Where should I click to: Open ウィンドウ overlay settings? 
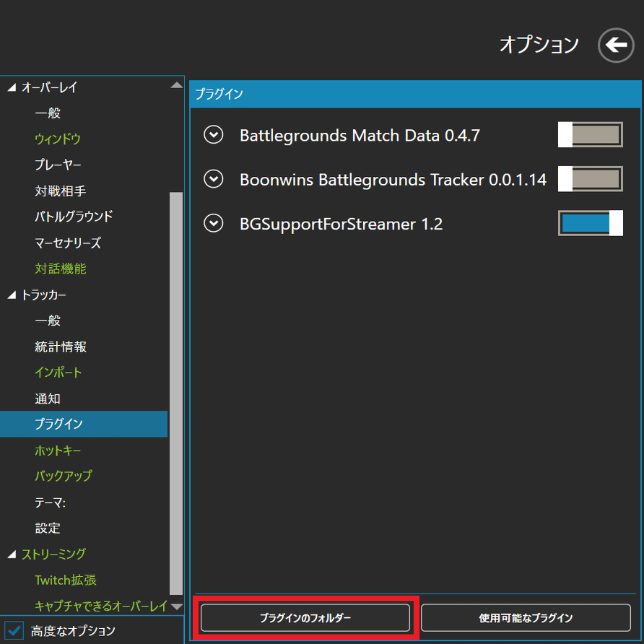tap(58, 139)
